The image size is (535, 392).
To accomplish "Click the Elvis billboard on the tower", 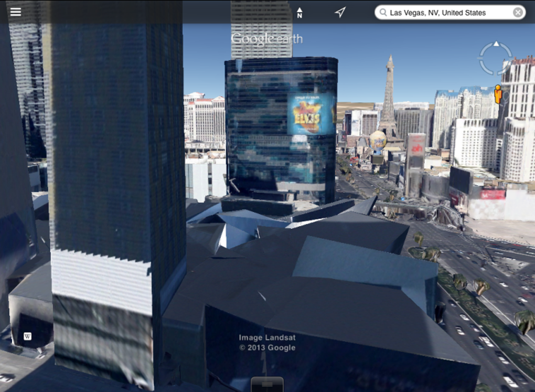I will [x=308, y=114].
